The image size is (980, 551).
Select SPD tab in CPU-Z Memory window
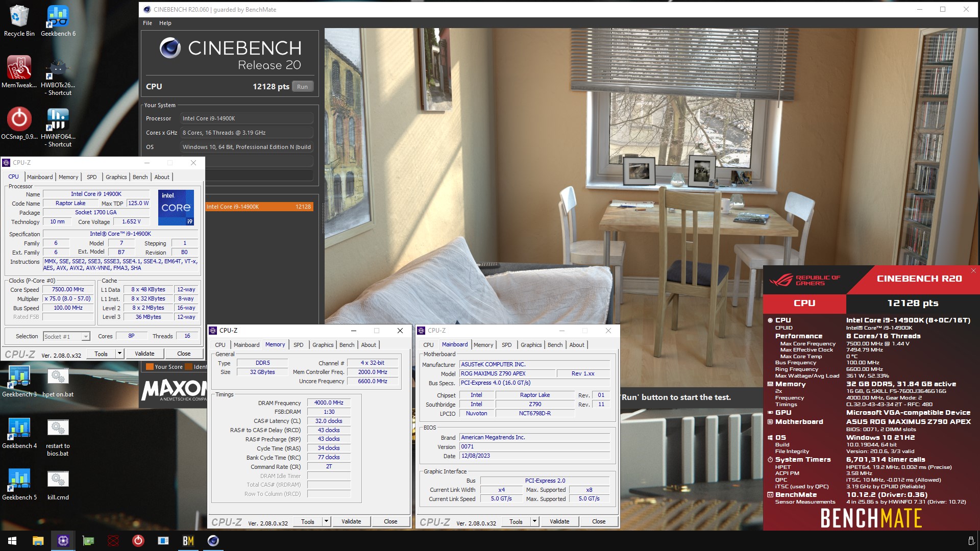click(x=299, y=345)
